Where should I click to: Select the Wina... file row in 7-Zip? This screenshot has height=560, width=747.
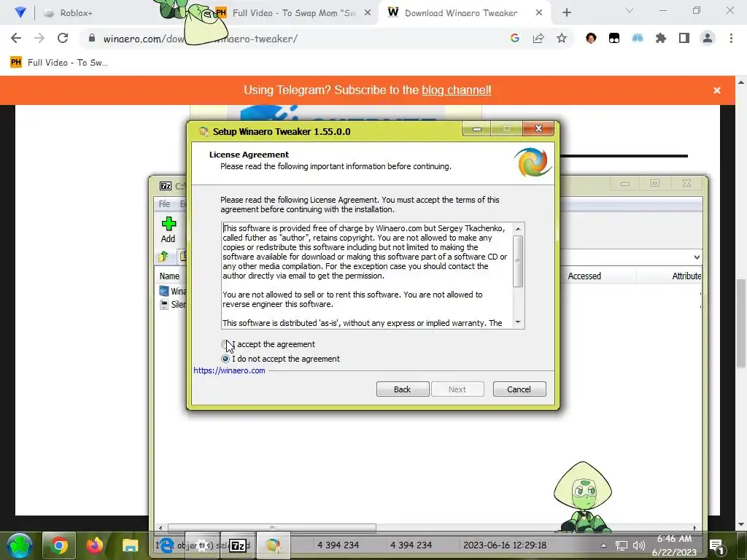(172, 291)
